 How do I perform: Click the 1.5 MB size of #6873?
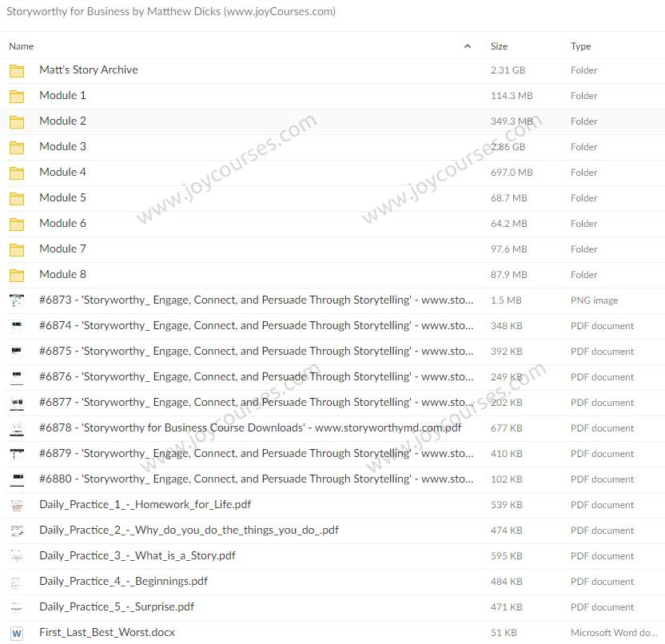coord(506,300)
